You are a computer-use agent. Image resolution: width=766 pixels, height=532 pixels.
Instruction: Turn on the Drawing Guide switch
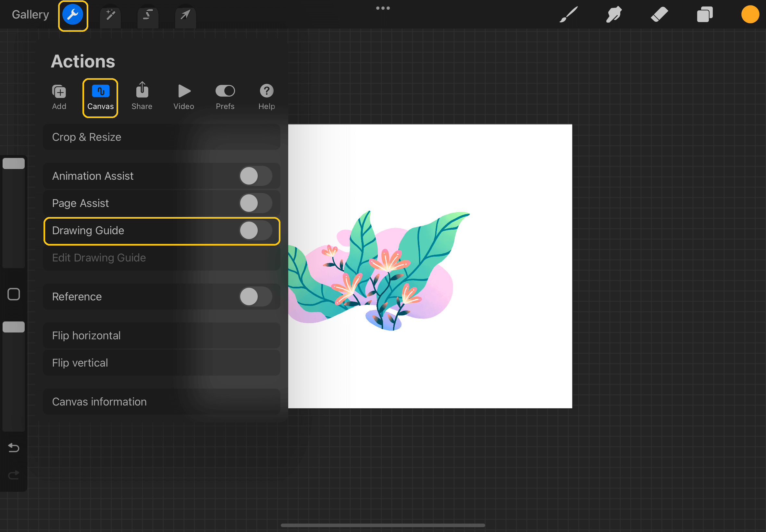point(255,231)
